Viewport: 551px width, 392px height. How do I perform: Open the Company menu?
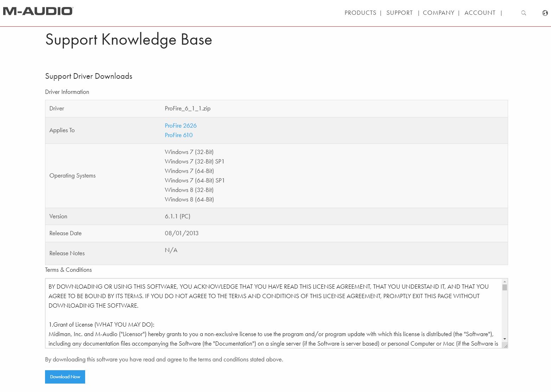[438, 13]
